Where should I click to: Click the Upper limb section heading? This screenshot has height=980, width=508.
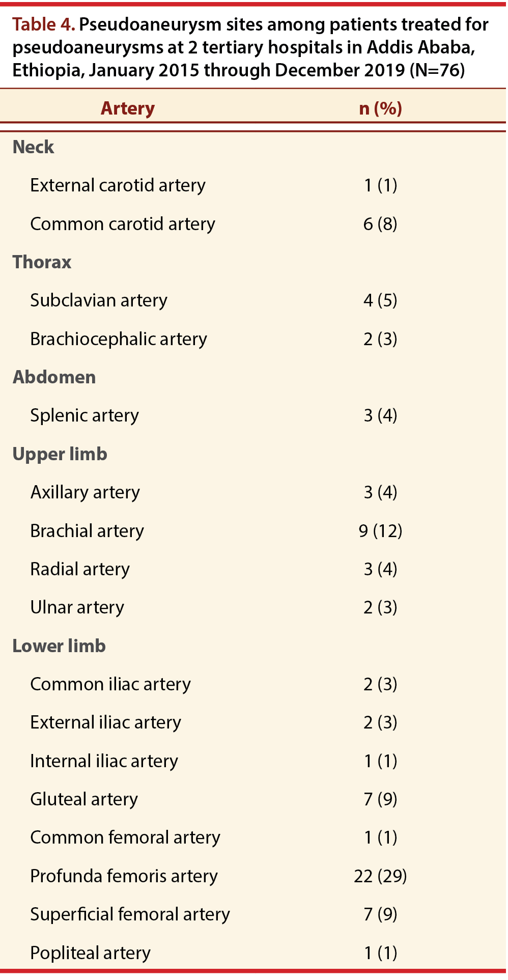[60, 454]
